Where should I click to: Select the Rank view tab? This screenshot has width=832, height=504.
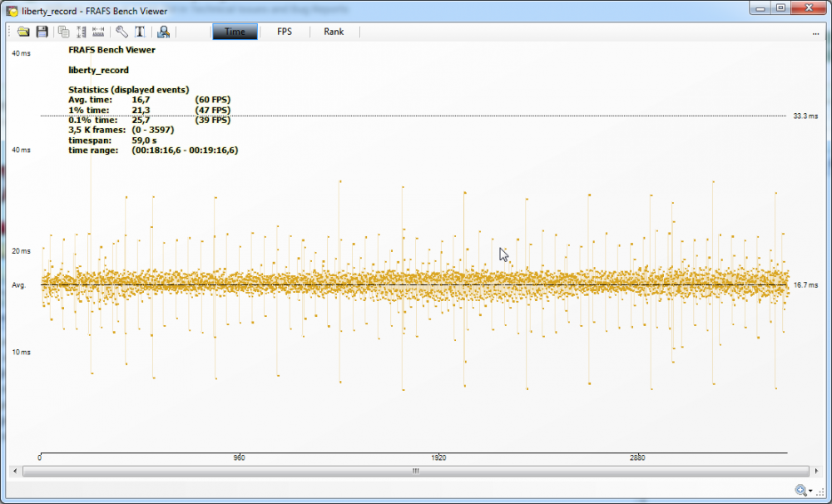click(x=334, y=32)
